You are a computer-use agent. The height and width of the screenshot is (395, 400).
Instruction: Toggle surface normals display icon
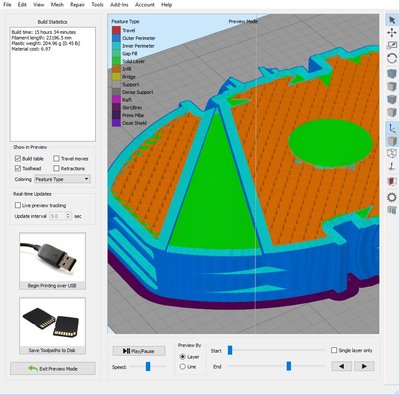(x=392, y=166)
